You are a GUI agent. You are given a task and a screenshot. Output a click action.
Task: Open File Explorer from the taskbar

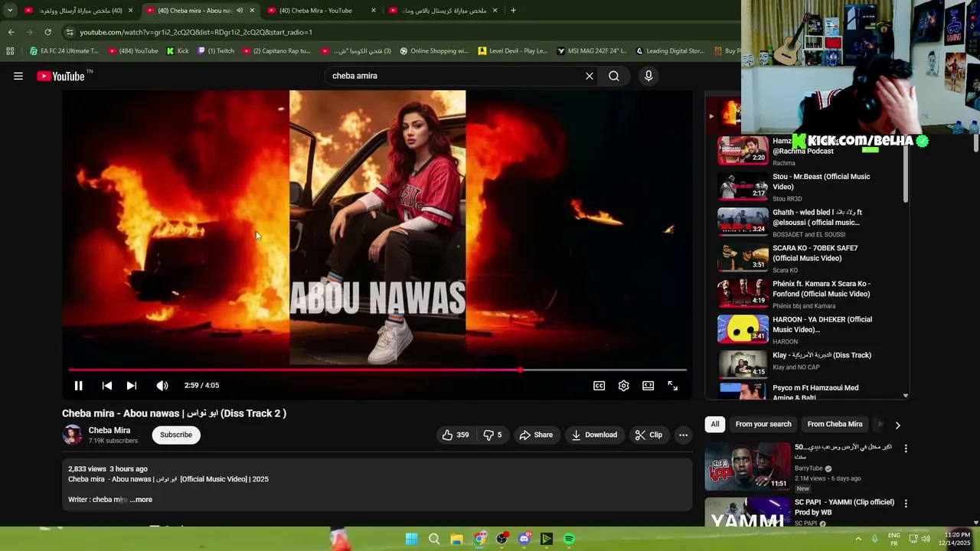[x=456, y=539]
